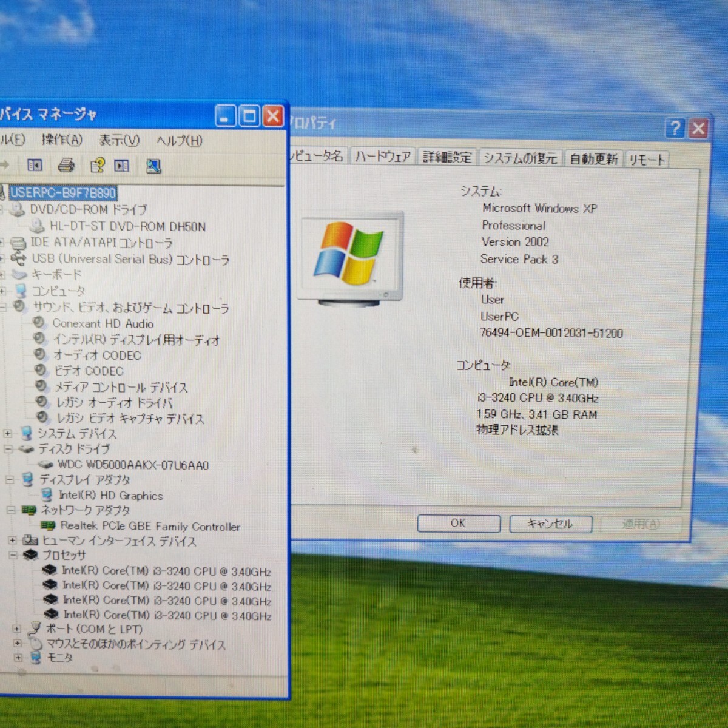This screenshot has width=728, height=728.
Task: Click the first i3-3240 processor chip icon
Action: pos(50,570)
